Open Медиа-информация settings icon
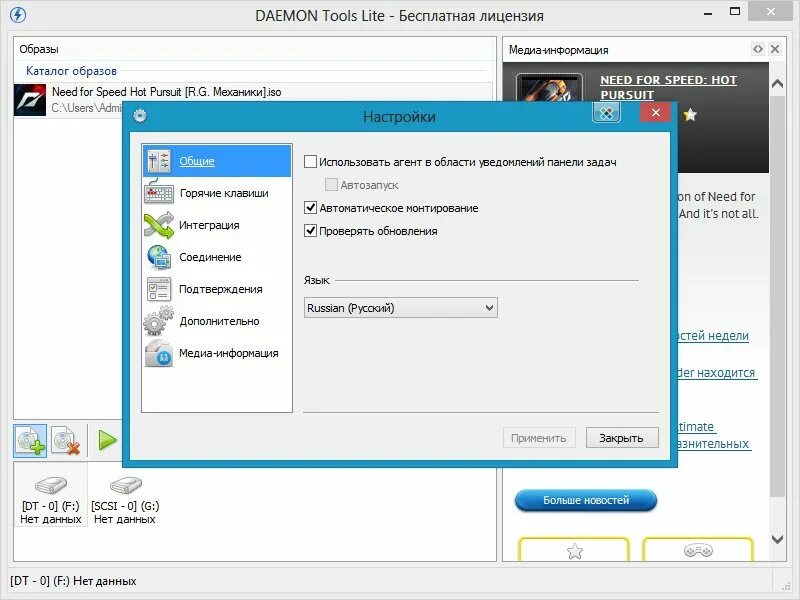 click(159, 353)
